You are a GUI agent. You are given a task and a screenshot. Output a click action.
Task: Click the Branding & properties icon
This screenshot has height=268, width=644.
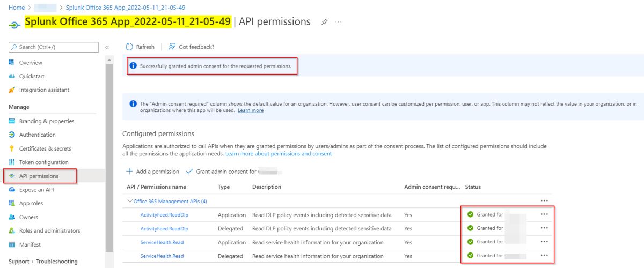click(12, 121)
